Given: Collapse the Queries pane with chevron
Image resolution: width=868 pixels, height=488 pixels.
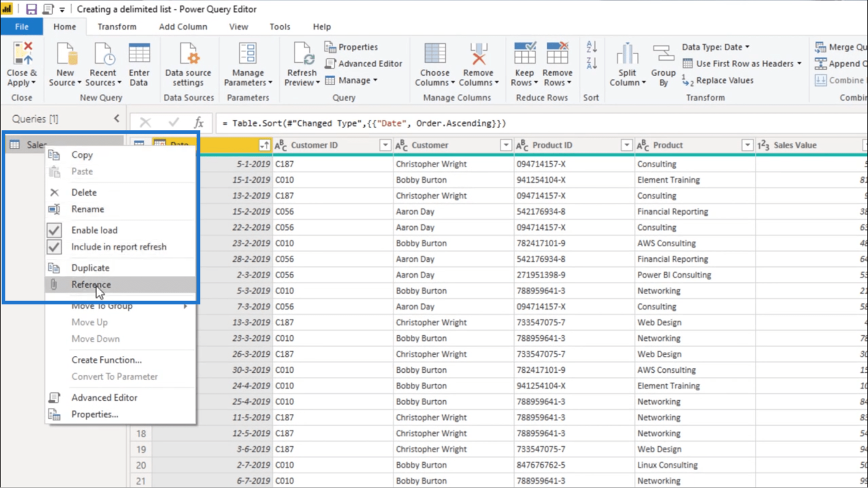Looking at the screenshot, I should (x=117, y=119).
